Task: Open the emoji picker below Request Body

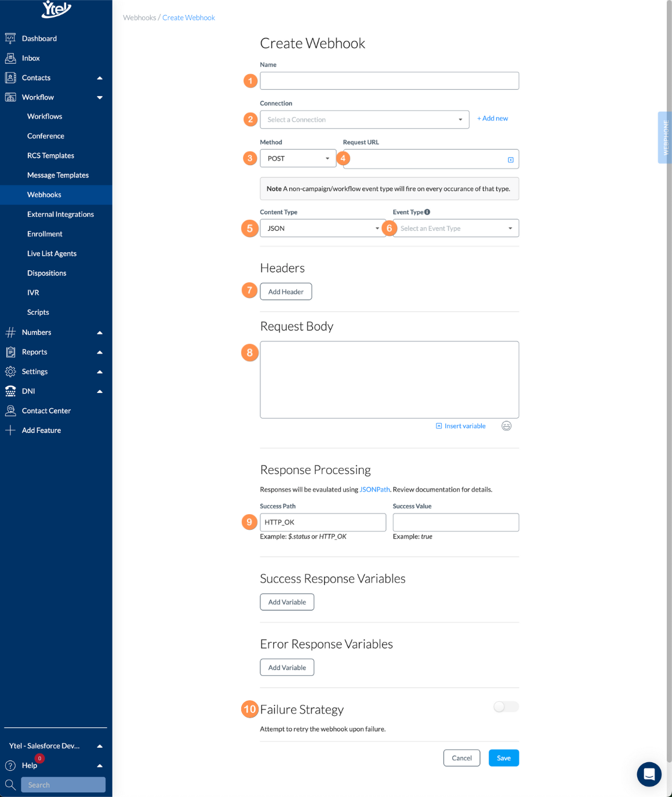Action: click(x=506, y=426)
